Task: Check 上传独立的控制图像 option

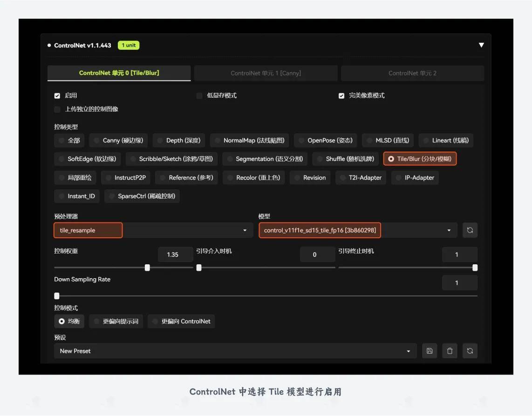Action: 57,109
